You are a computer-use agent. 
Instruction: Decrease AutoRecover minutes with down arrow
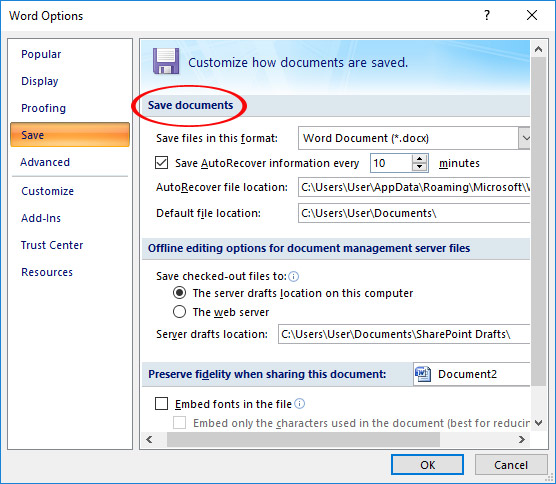(x=419, y=167)
